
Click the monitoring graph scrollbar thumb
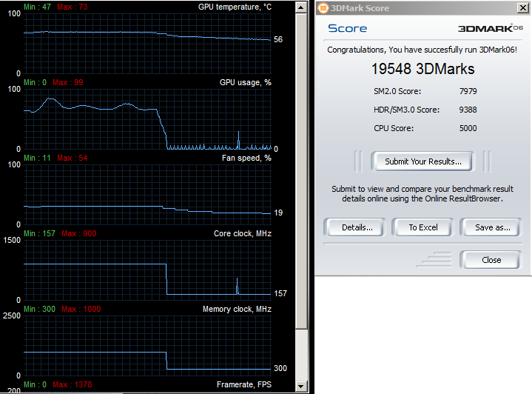[301, 171]
